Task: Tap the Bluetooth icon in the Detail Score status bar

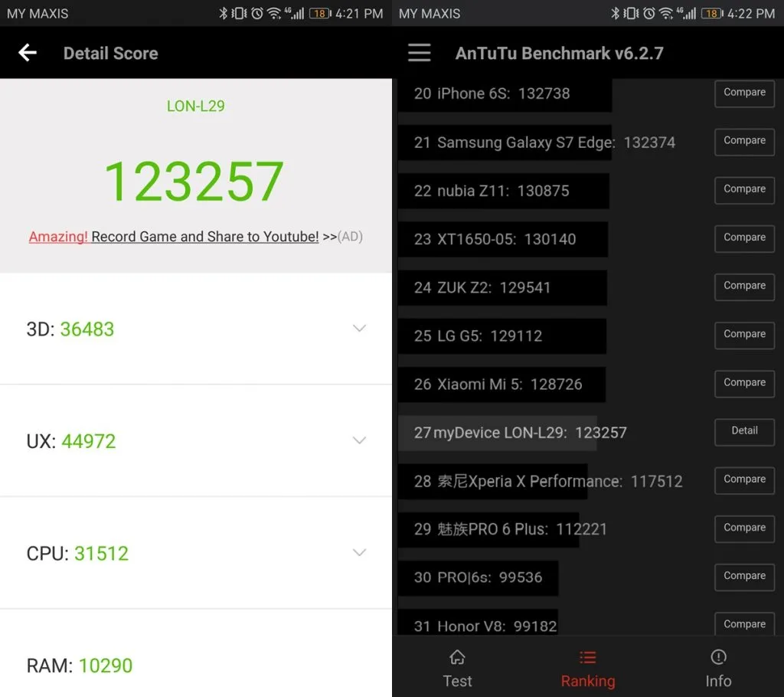Action: (x=223, y=14)
